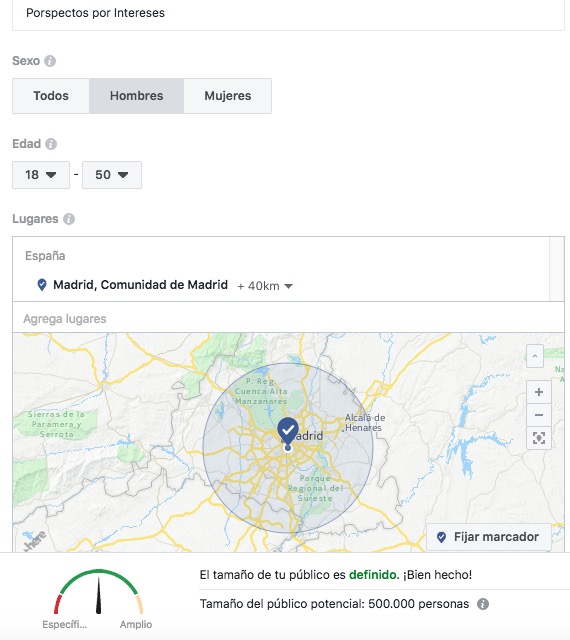The height and width of the screenshot is (640, 570).
Task: Click the location pin icon beside Madrid entry
Action: click(42, 284)
